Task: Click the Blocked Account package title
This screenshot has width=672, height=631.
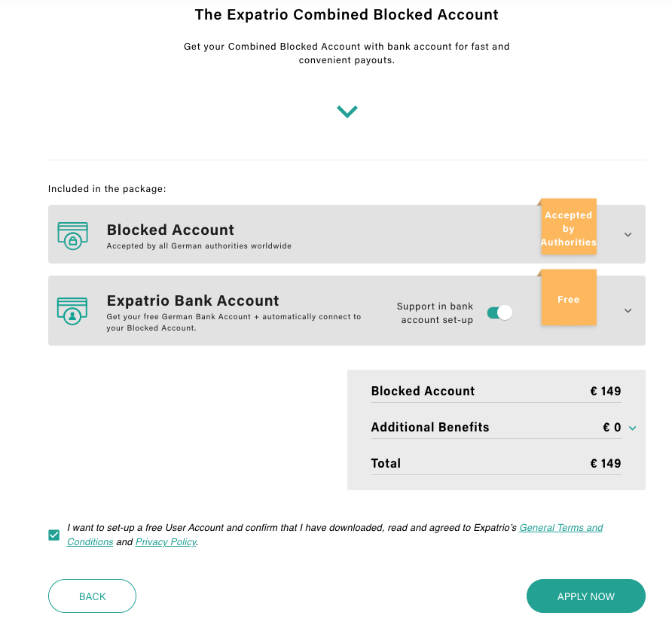Action: [x=170, y=230]
